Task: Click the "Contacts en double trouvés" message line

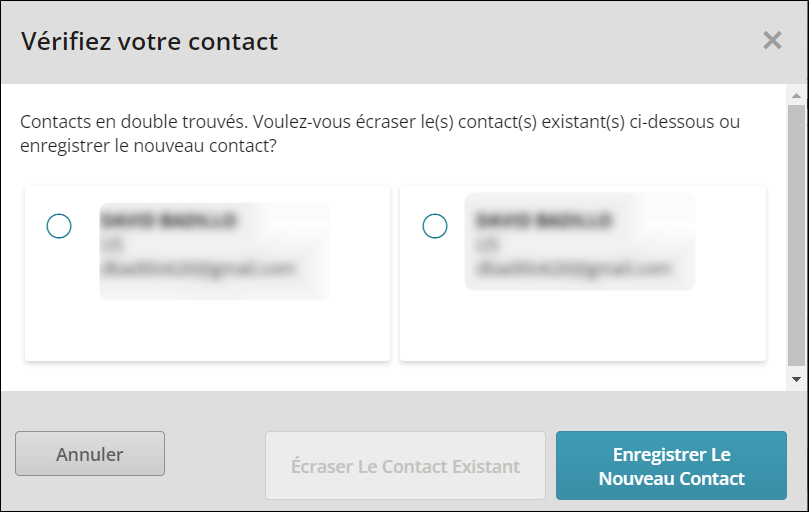Action: point(380,122)
